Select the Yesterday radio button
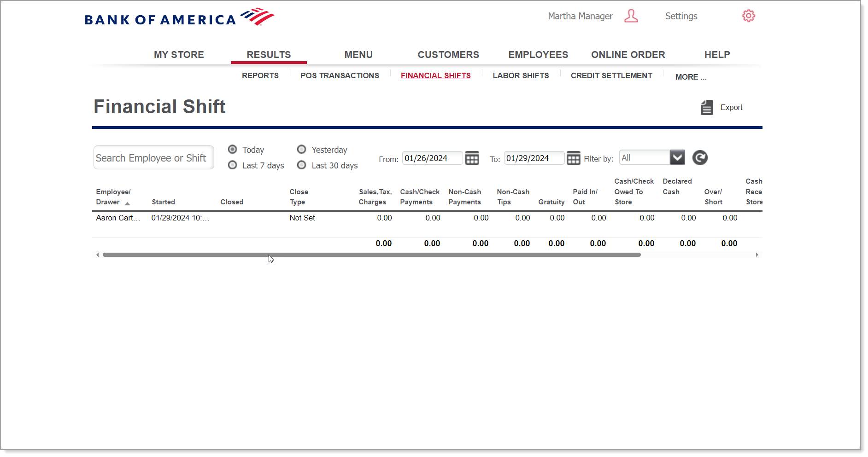Image resolution: width=868 pixels, height=457 pixels. [x=301, y=149]
